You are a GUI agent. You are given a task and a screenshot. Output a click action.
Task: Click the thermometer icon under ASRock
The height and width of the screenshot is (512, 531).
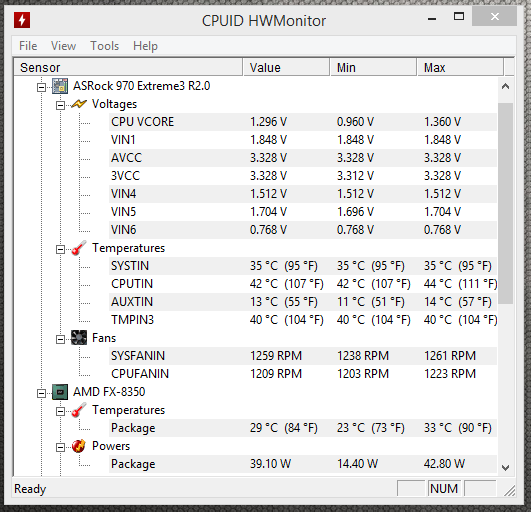point(79,248)
